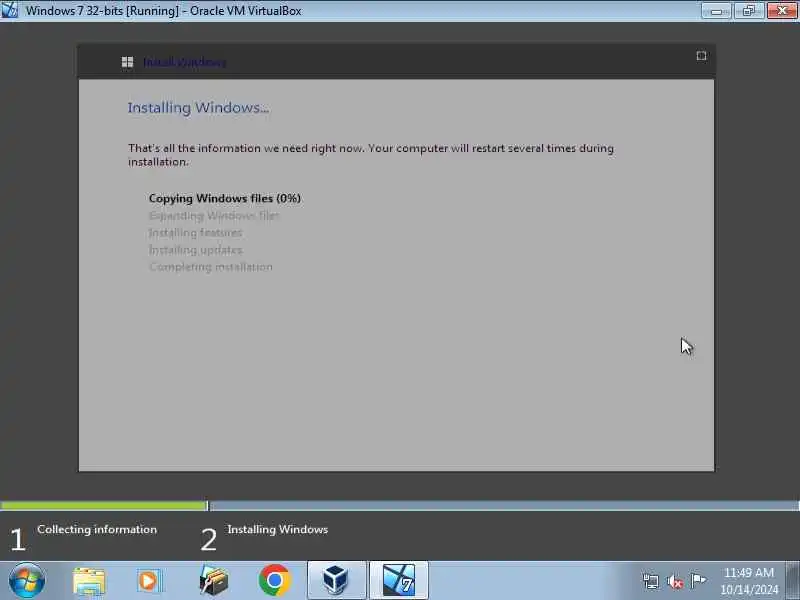Click the Install Windows title text
Screen dimensions: 800x600
click(185, 62)
